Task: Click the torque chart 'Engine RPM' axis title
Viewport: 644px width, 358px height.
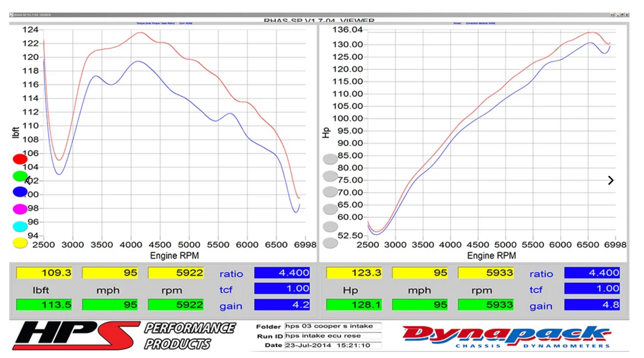Action: [x=174, y=256]
